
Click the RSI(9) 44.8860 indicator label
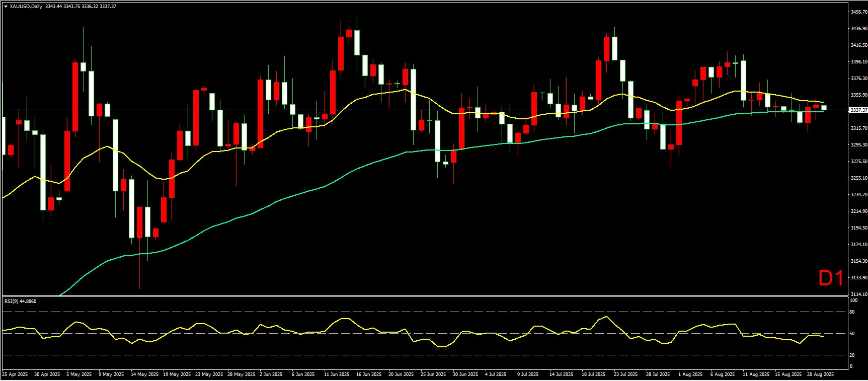[x=20, y=301]
